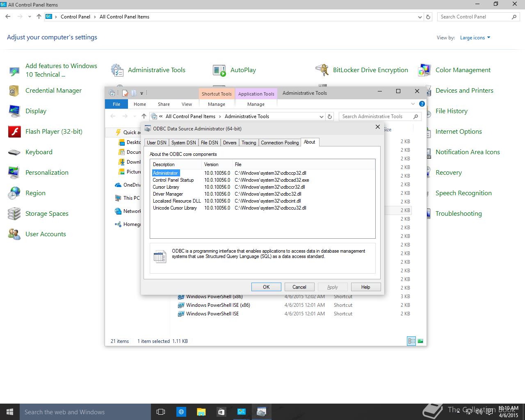
Task: Click the Control Panel breadcrumb link
Action: tap(75, 17)
